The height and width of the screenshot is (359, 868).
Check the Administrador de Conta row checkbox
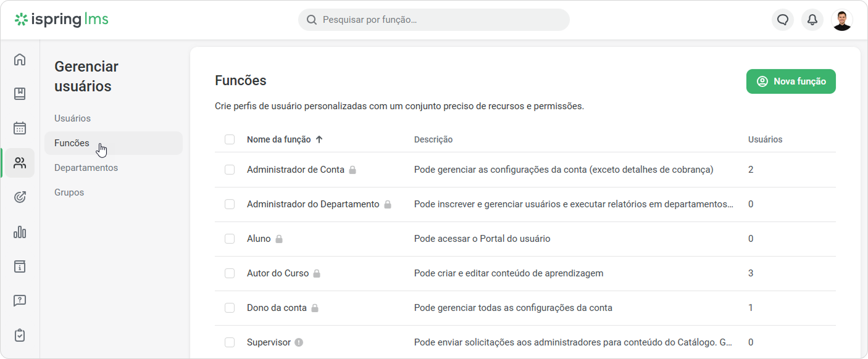[230, 170]
